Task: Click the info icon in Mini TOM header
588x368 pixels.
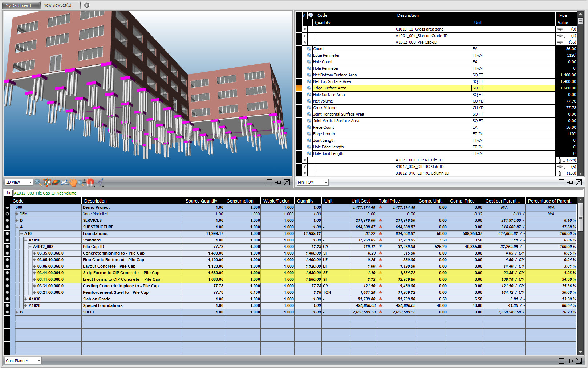Action: [x=311, y=15]
